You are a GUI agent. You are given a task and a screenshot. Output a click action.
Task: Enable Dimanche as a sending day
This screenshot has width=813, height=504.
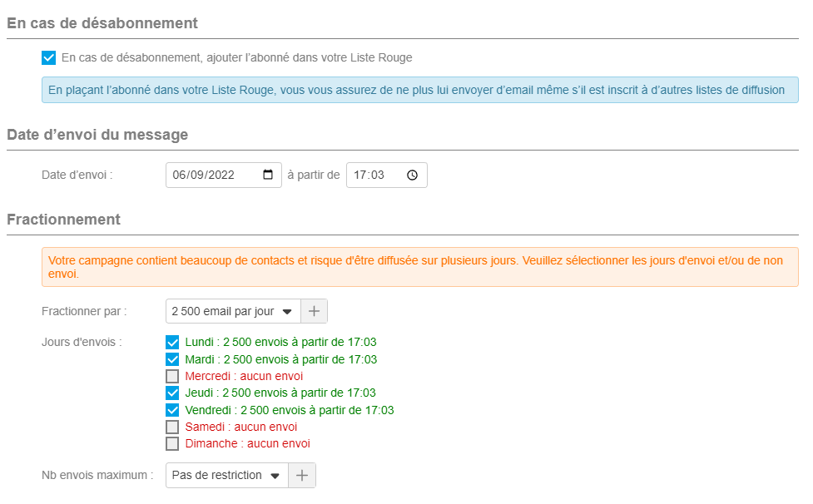point(172,444)
